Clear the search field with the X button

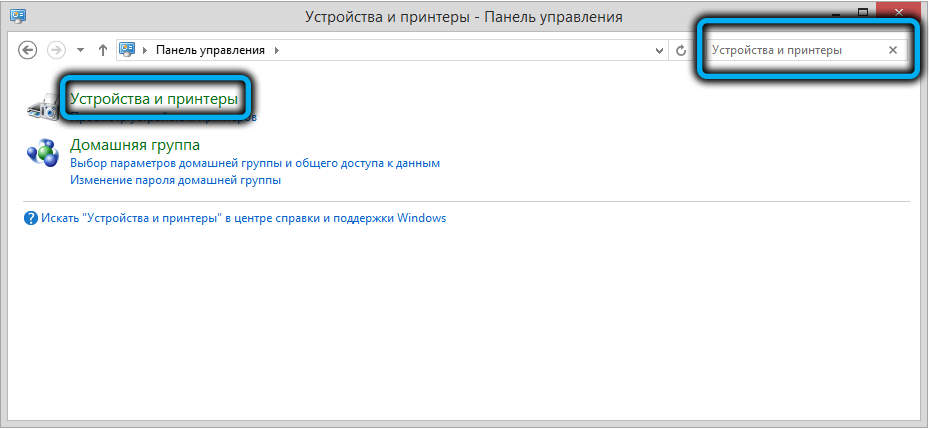coord(893,50)
